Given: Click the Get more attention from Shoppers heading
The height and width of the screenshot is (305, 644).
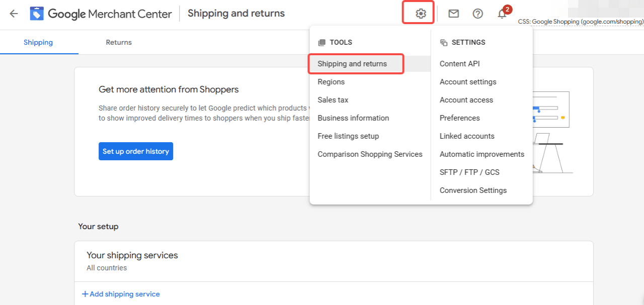Looking at the screenshot, I should pos(169,89).
